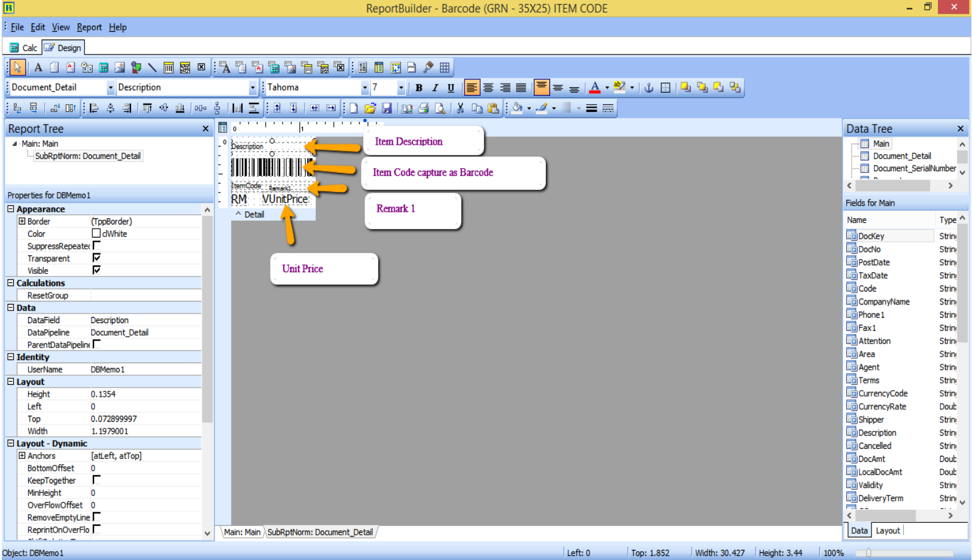Viewport: 972px width, 560px height.
Task: Click the Cut scissors icon
Action: [x=460, y=108]
